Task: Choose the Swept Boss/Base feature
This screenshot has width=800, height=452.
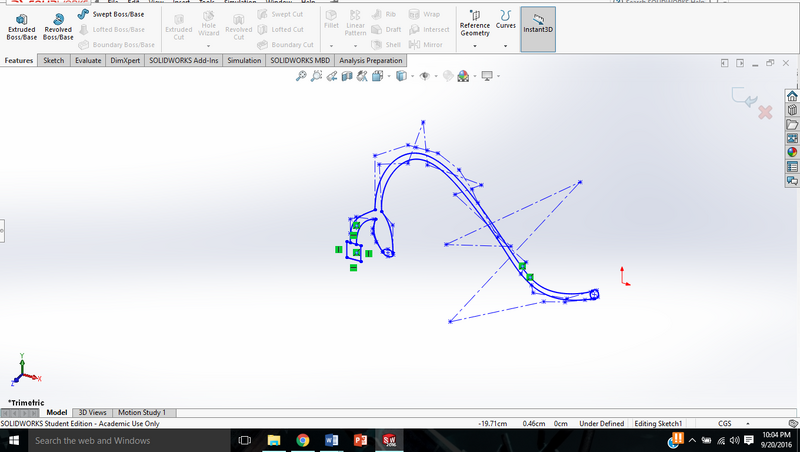Action: 110,15
